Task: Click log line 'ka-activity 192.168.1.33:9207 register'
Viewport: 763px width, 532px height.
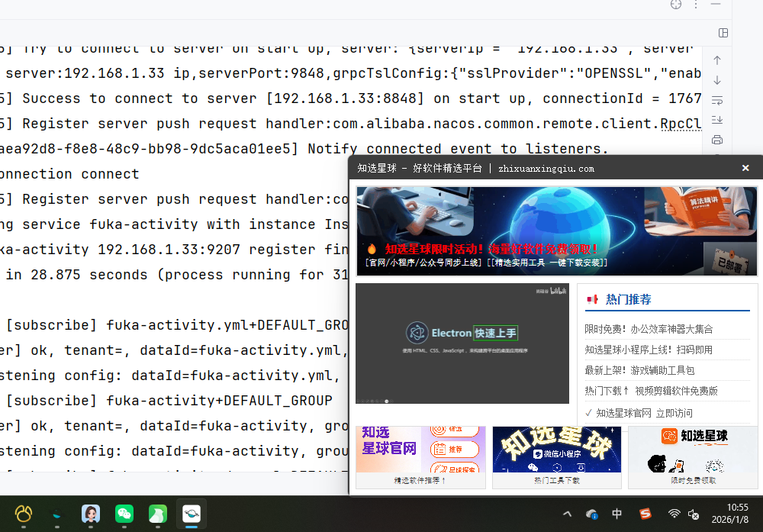Action: (x=174, y=249)
